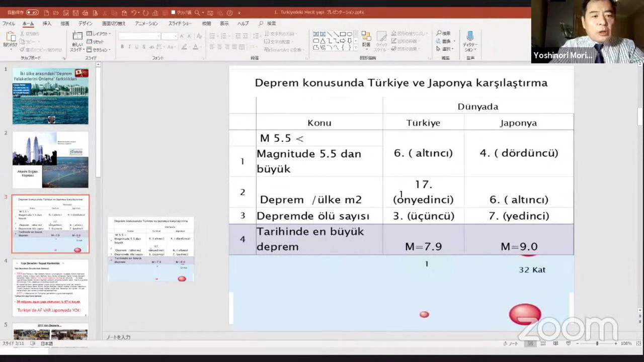
Task: Switch to slide sorter view in status bar
Action: coord(543,343)
